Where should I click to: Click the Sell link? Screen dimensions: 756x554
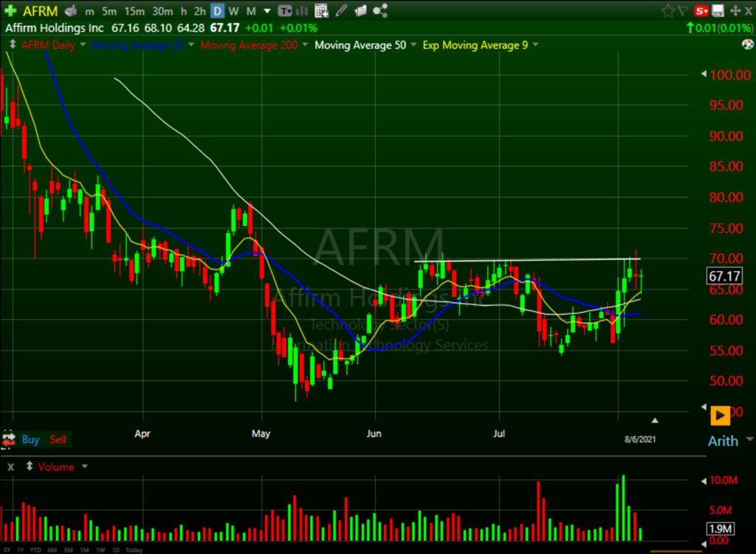[58, 440]
